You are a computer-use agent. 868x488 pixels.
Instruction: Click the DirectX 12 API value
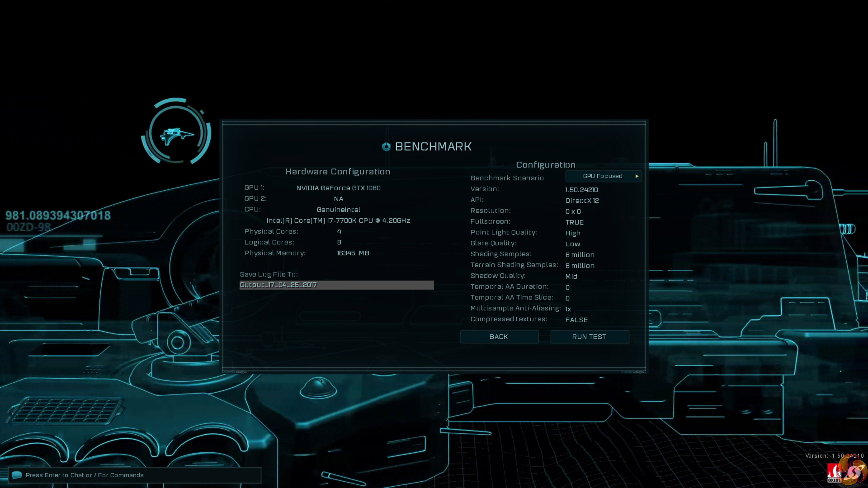pos(582,201)
